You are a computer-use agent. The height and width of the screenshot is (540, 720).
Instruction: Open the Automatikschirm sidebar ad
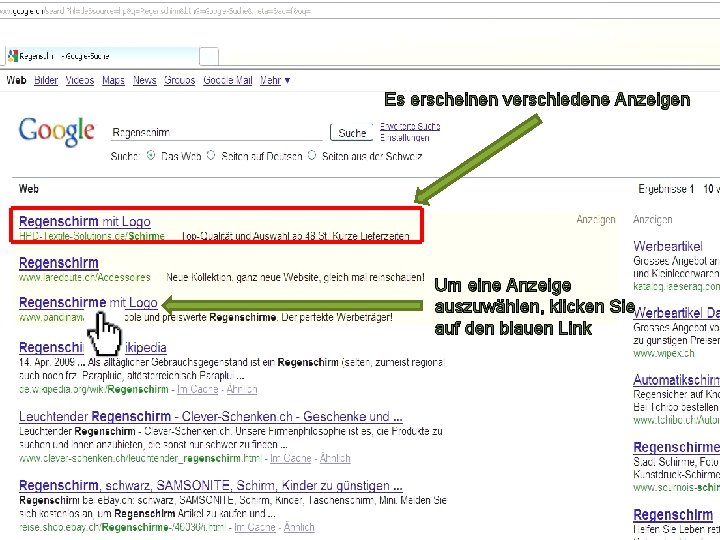pyautogui.click(x=676, y=380)
